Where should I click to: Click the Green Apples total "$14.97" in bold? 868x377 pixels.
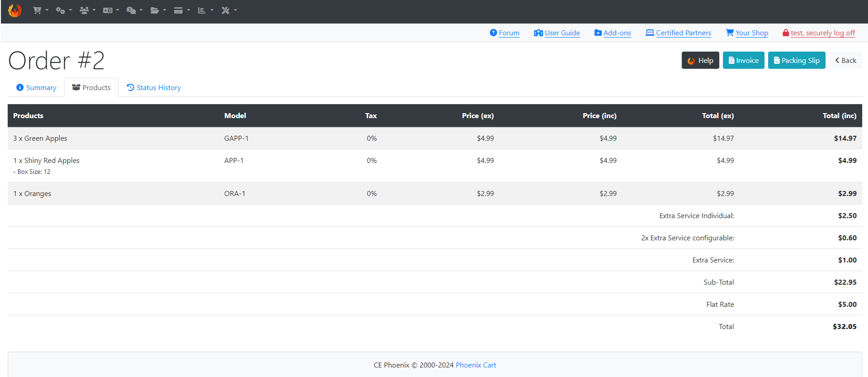tap(845, 138)
